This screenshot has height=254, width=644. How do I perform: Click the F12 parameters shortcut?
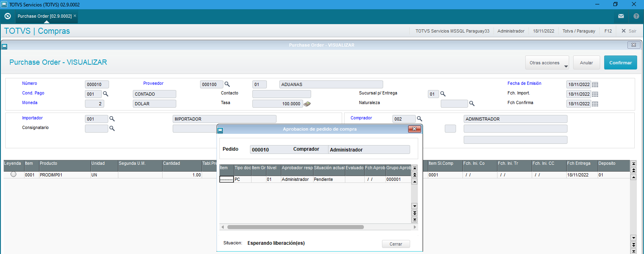click(608, 31)
